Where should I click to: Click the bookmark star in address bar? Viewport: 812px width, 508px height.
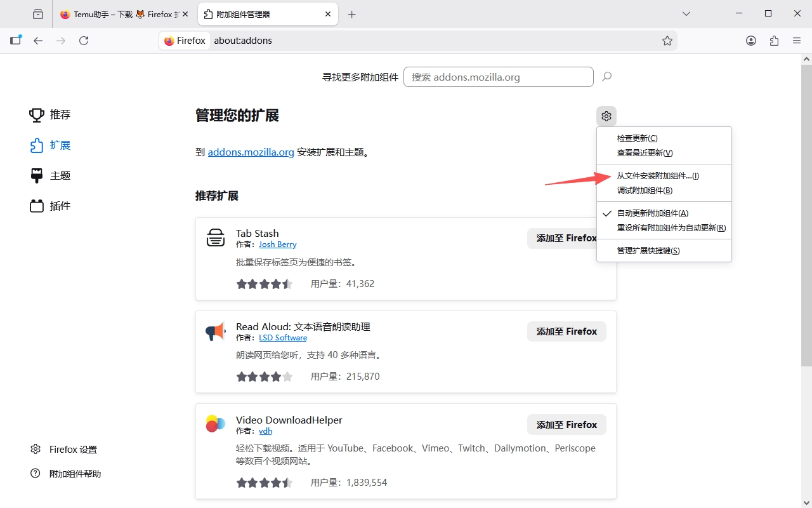pyautogui.click(x=667, y=40)
